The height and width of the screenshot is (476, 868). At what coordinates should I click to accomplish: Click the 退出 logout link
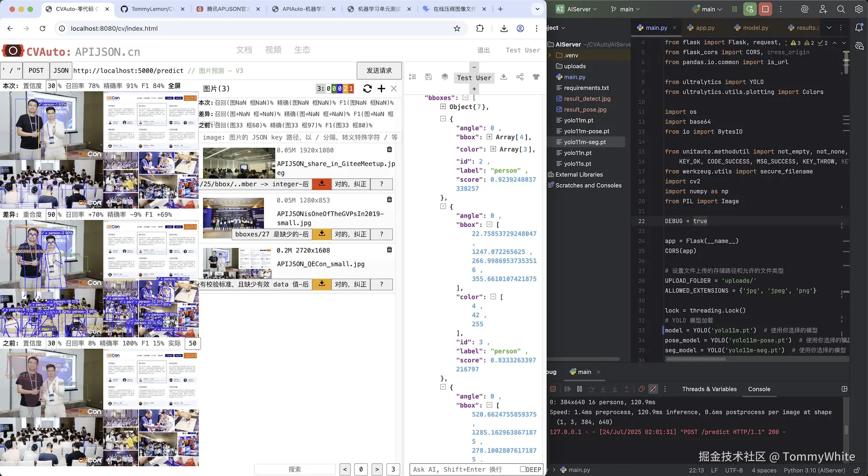tap(483, 50)
